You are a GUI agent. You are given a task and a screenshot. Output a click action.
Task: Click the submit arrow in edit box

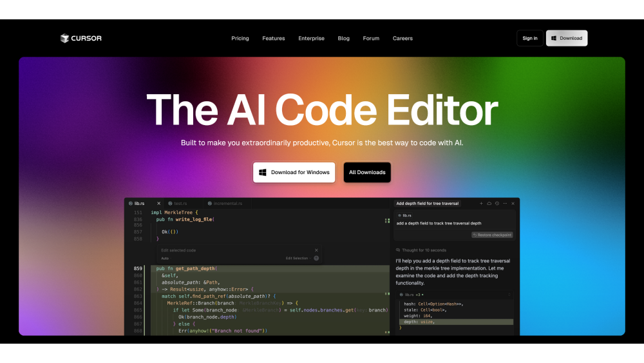[316, 258]
